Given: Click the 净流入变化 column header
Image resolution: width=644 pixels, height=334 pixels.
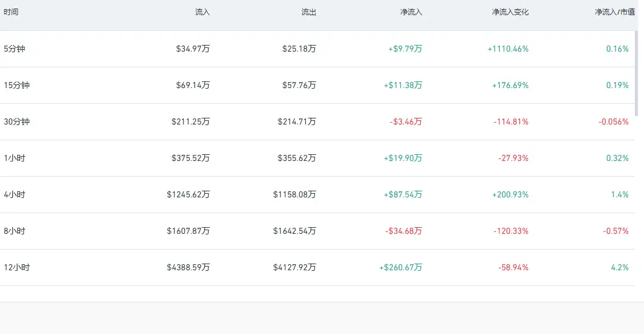Looking at the screenshot, I should [x=510, y=12].
